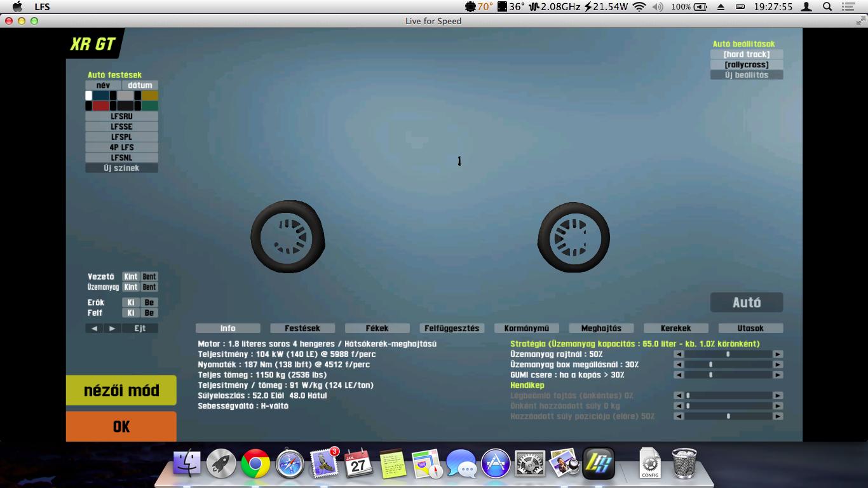This screenshot has height=488, width=868.
Task: Open Mail stamp icon with badge
Action: (x=324, y=463)
